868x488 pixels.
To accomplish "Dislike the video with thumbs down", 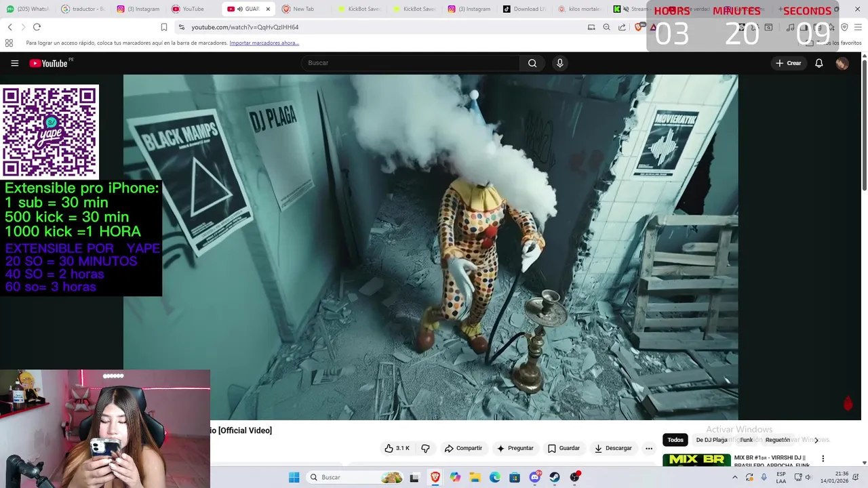I will pos(425,448).
